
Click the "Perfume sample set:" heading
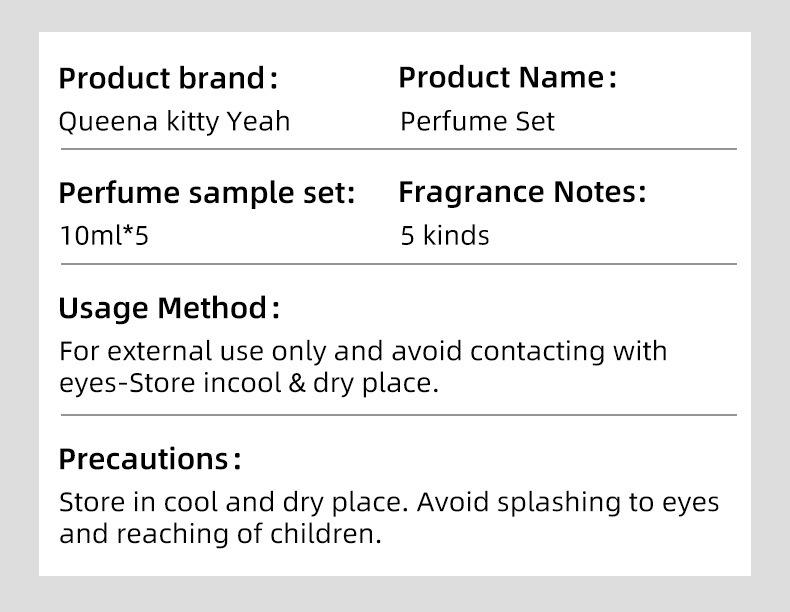tap(207, 193)
